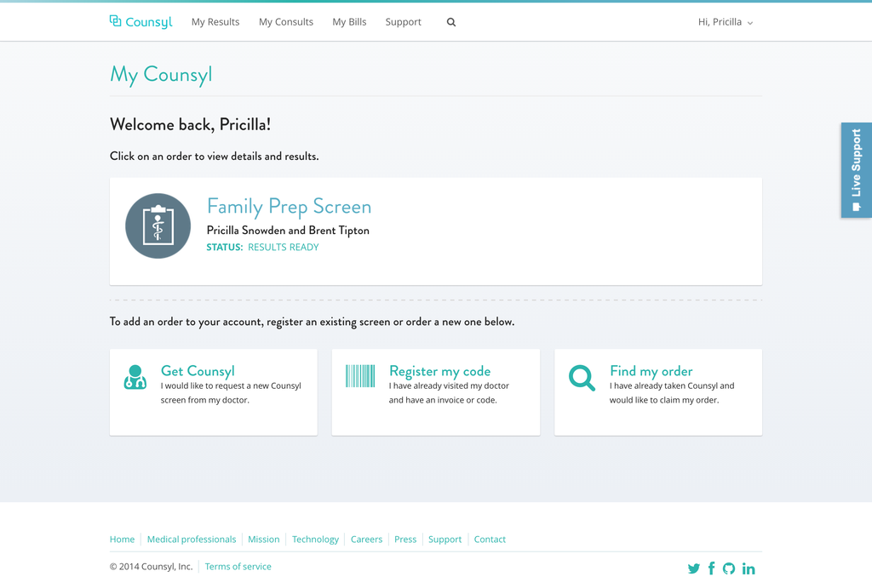Image resolution: width=872 pixels, height=588 pixels.
Task: Open the LinkedIn icon in the footer
Action: [x=749, y=568]
